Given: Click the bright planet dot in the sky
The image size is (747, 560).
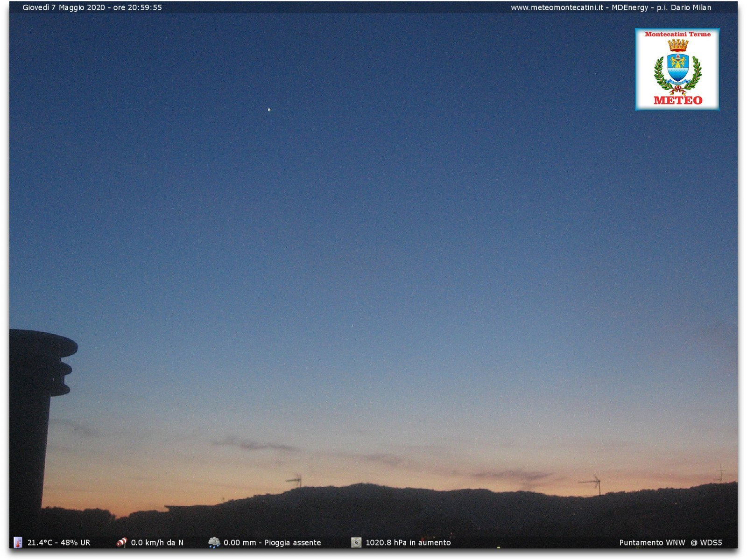Looking at the screenshot, I should [269, 110].
